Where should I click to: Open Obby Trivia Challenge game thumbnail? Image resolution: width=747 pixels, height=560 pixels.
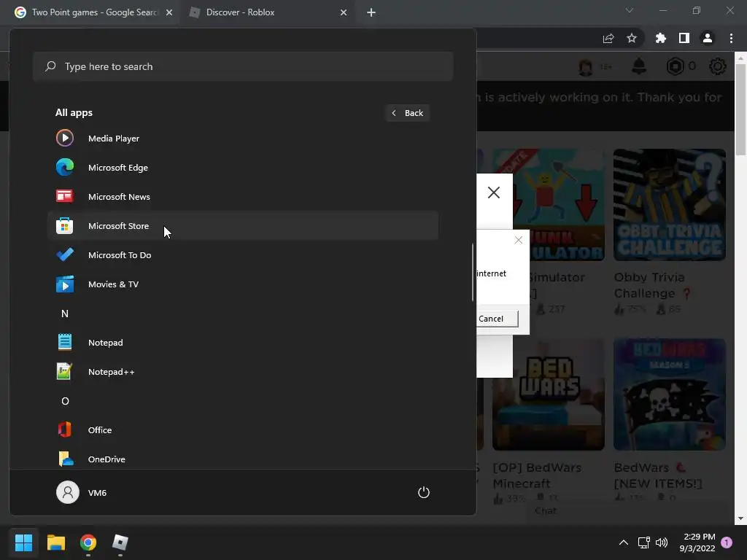click(670, 205)
